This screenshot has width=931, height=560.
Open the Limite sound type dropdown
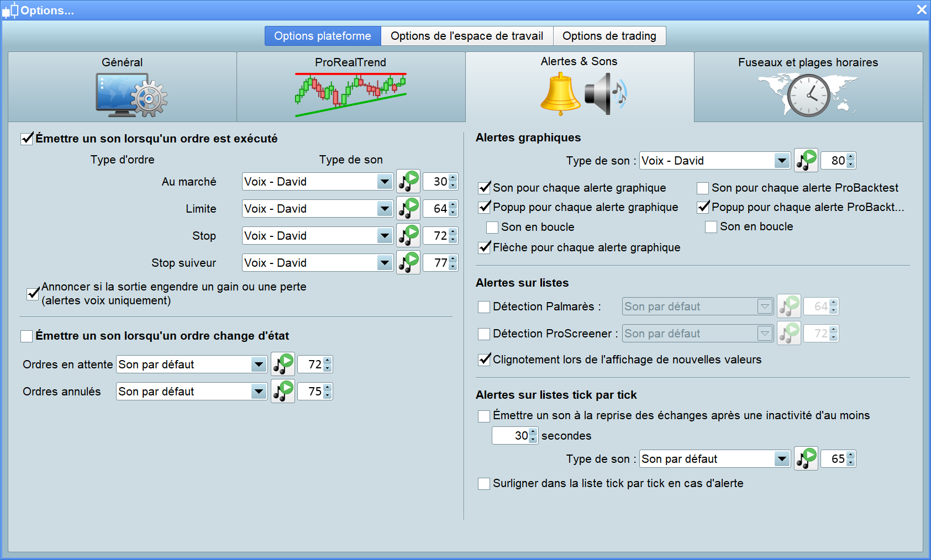click(x=318, y=208)
